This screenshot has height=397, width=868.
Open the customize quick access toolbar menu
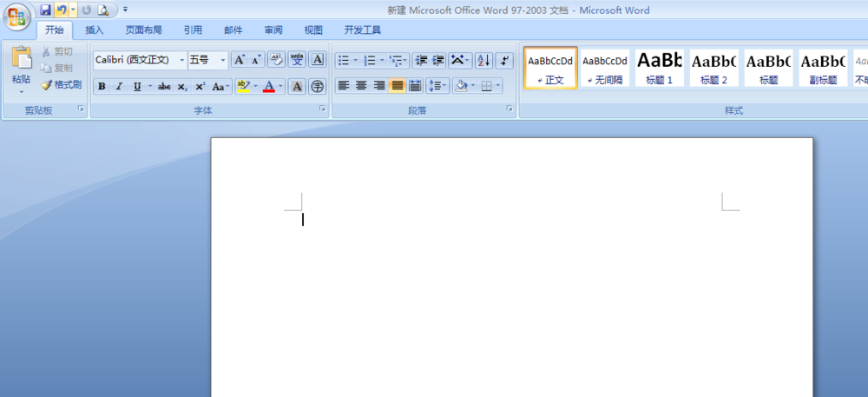click(126, 10)
